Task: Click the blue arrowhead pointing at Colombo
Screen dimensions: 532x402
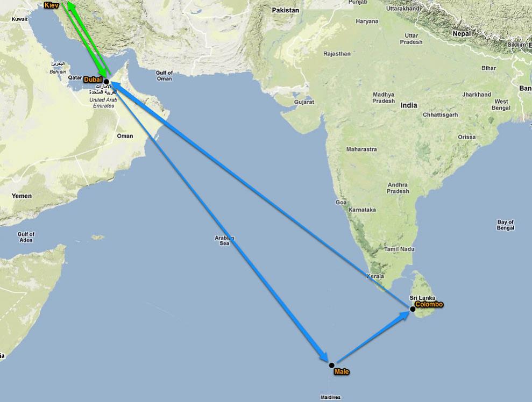Action: click(x=404, y=315)
